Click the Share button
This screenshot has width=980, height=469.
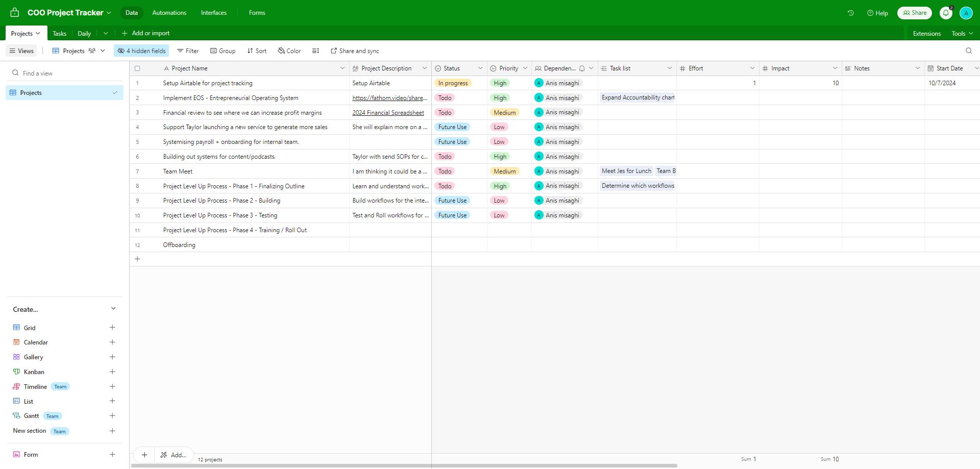(915, 13)
